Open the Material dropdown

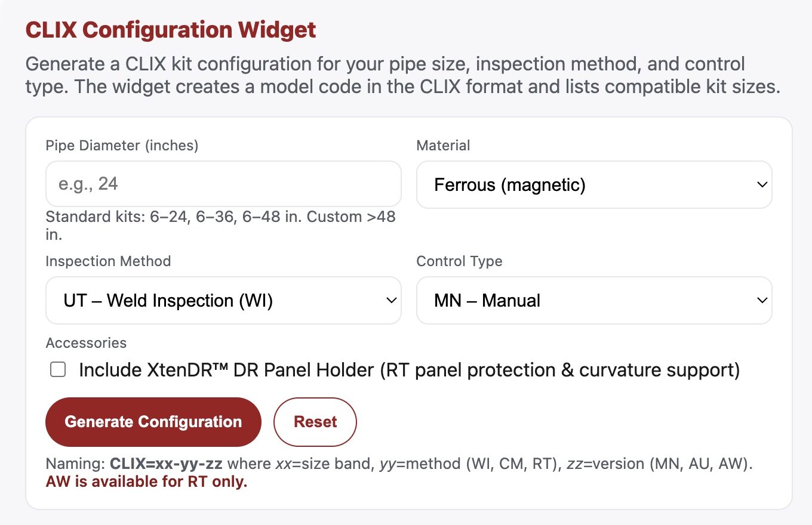click(x=594, y=185)
